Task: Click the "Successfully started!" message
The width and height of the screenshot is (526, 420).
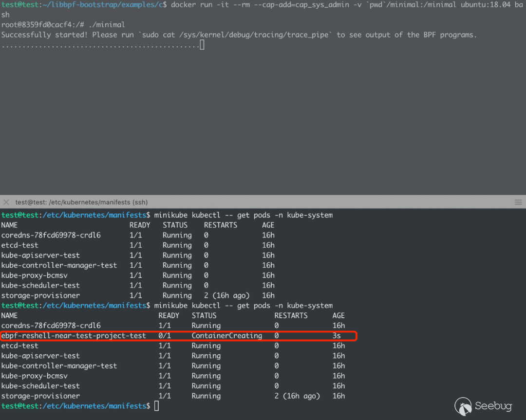Action: [x=44, y=35]
